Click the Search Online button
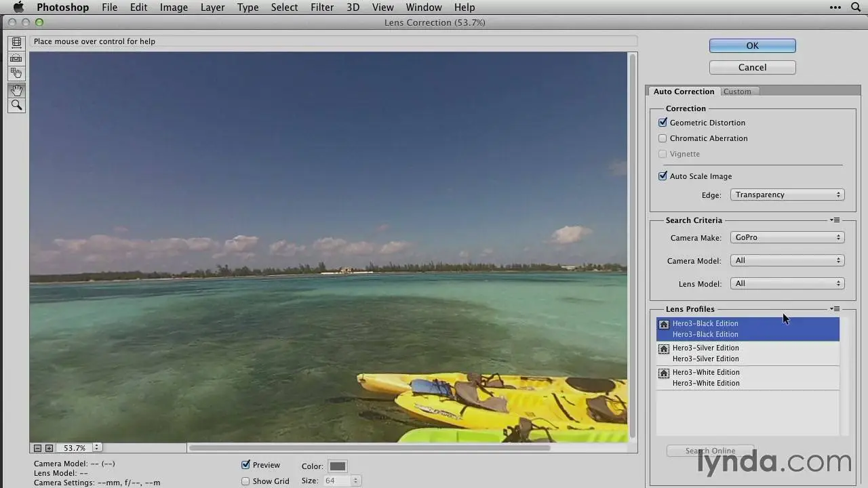 [x=710, y=451]
